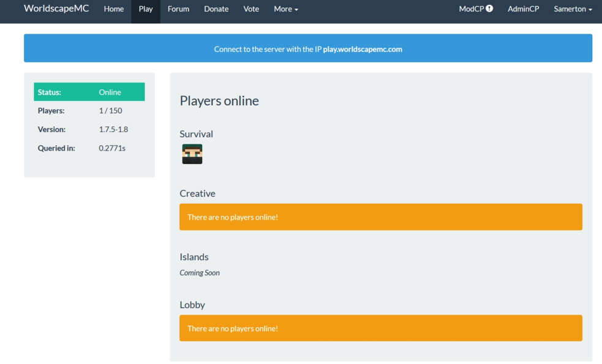
Task: Click the Survival section heading
Action: [x=196, y=134]
